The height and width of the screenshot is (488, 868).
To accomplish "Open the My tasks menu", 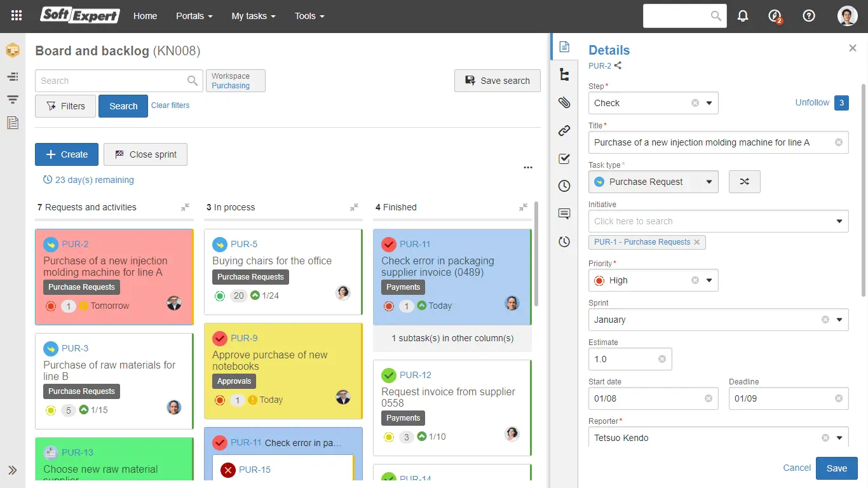I will (253, 16).
